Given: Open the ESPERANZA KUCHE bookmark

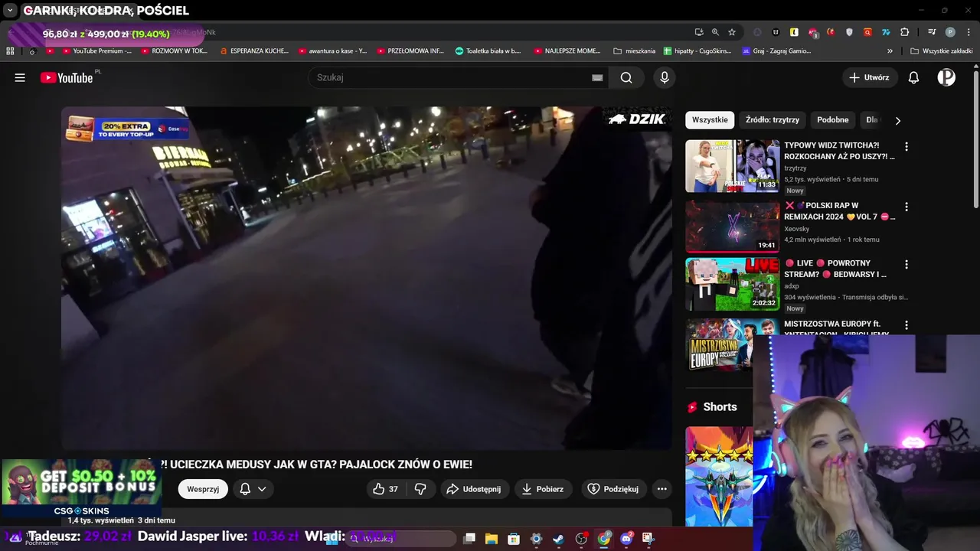Looking at the screenshot, I should (254, 51).
